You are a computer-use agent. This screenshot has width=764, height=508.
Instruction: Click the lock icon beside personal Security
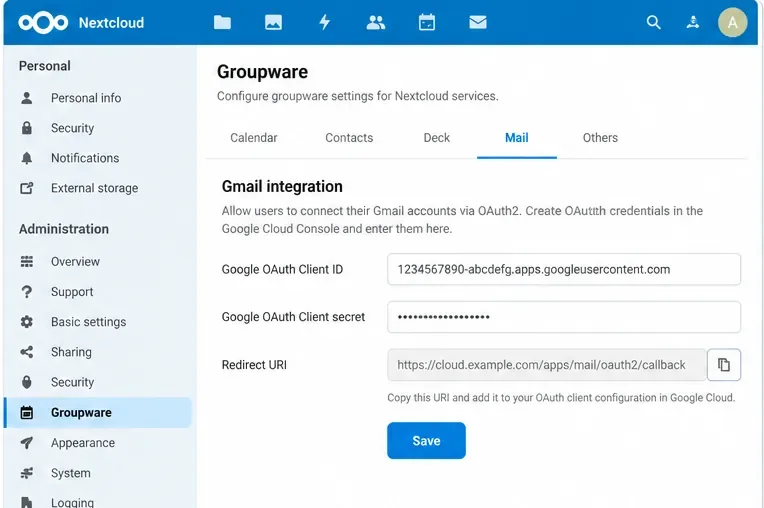click(27, 128)
